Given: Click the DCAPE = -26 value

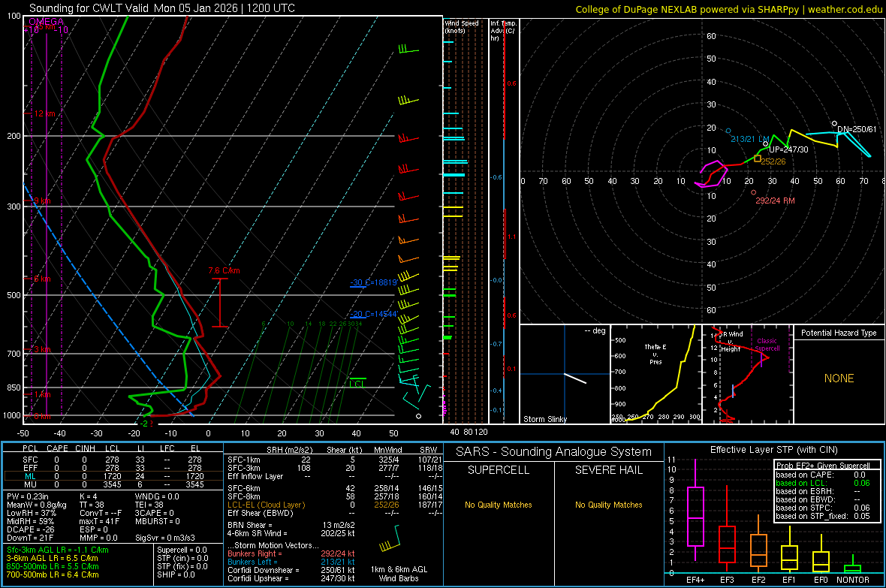Looking at the screenshot, I should click(30, 529).
